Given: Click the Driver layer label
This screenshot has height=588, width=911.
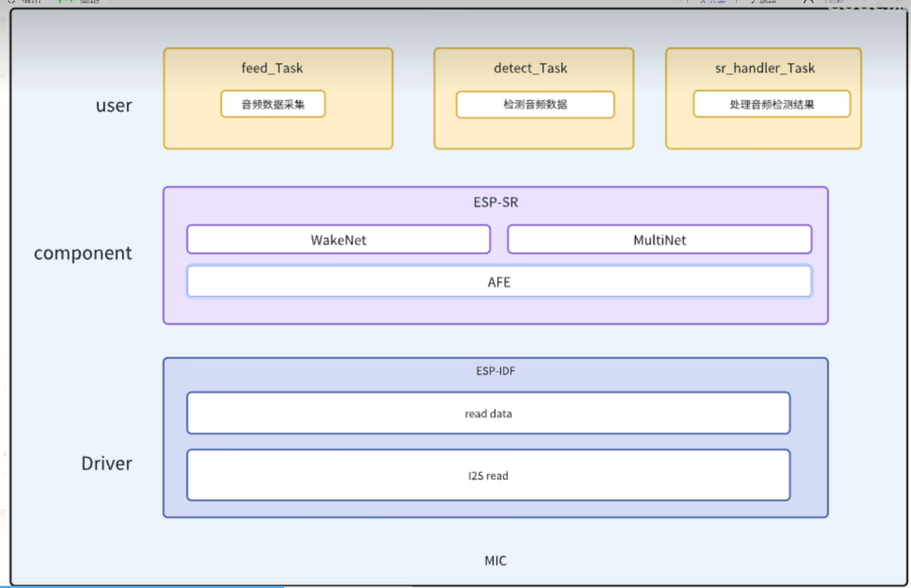Looking at the screenshot, I should click(107, 463).
